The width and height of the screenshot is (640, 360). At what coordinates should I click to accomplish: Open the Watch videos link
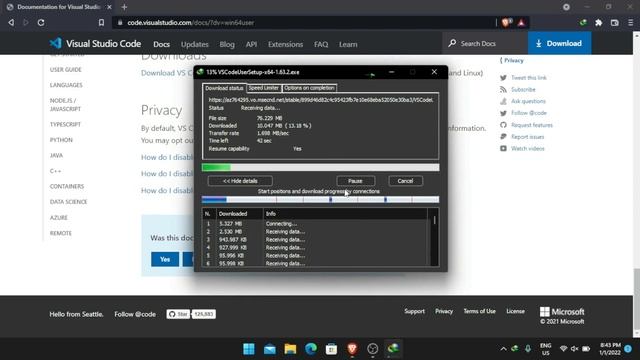pos(528,149)
